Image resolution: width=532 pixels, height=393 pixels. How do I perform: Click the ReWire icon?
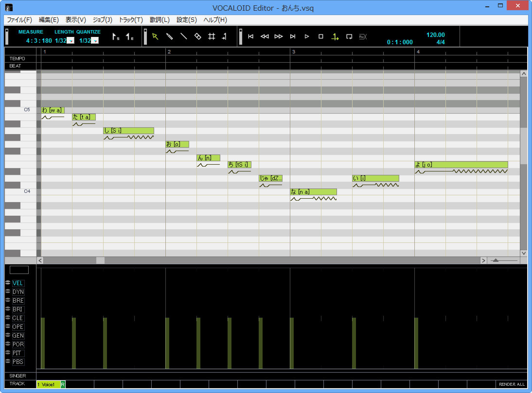click(x=363, y=37)
